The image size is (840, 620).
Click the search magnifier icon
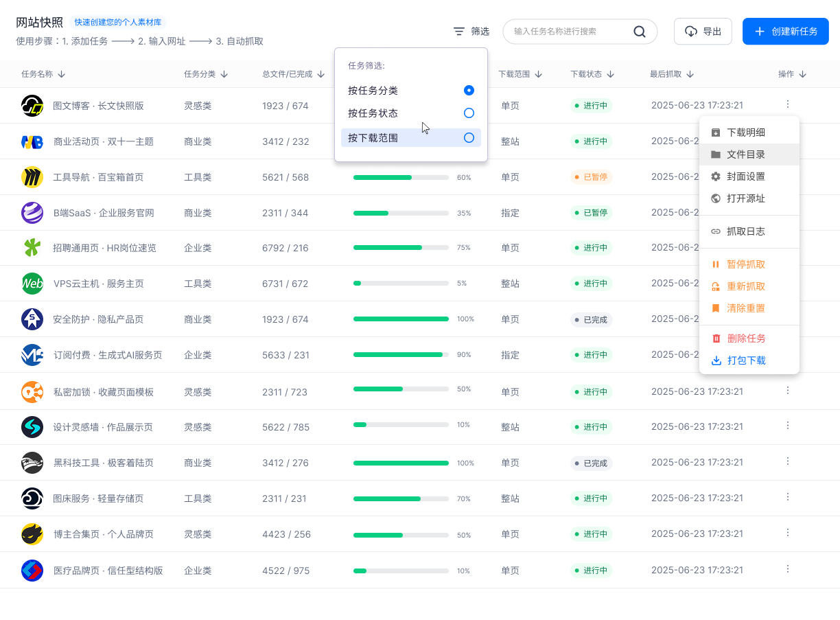coord(639,32)
